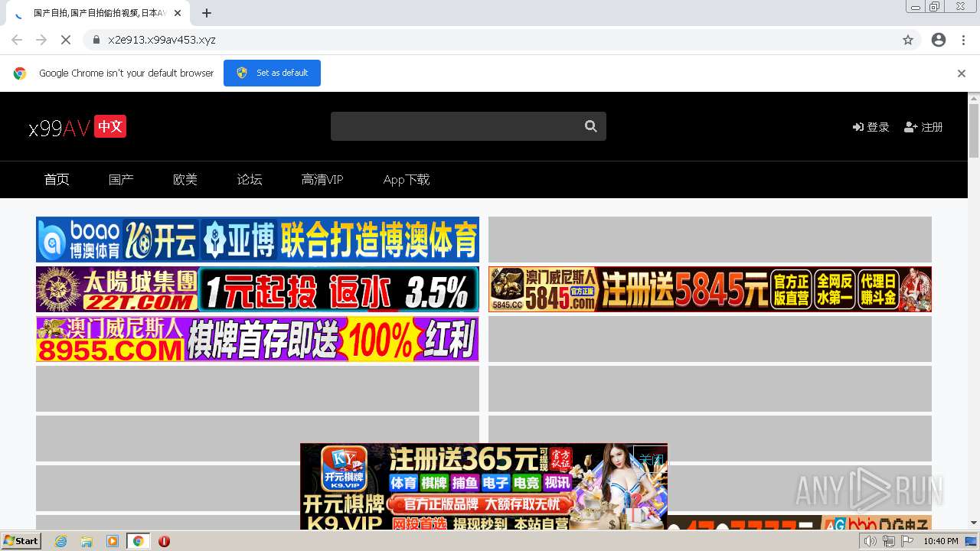Submit search with the magnifier icon
The width and height of the screenshot is (980, 551).
pos(591,126)
